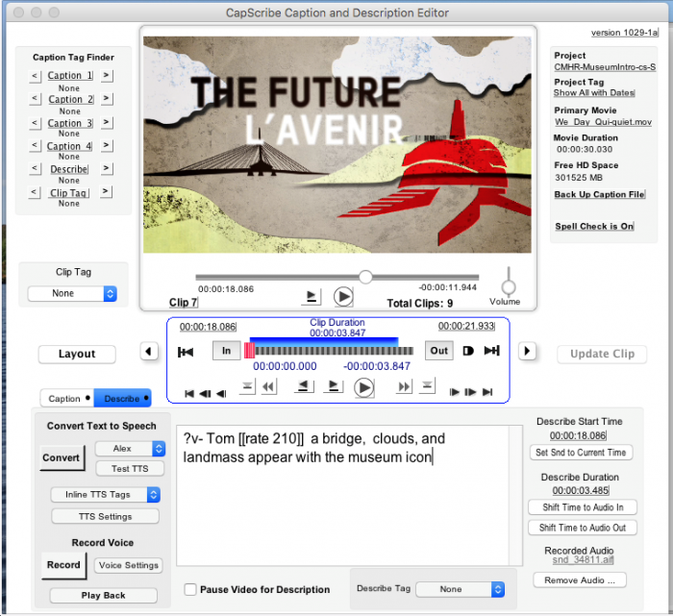Click underlined forward-play icon in clip controls
Viewport: 673px width, 616px height.
coord(334,386)
